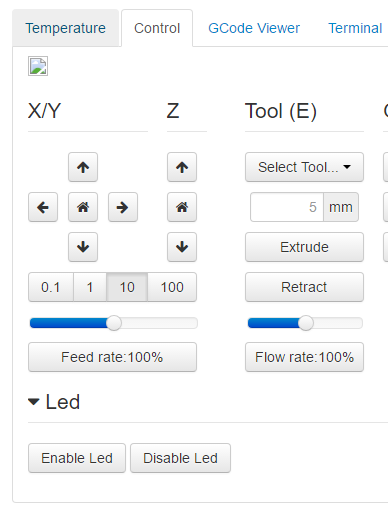The width and height of the screenshot is (388, 510).
Task: Open the GCode Viewer tab
Action: tap(254, 28)
